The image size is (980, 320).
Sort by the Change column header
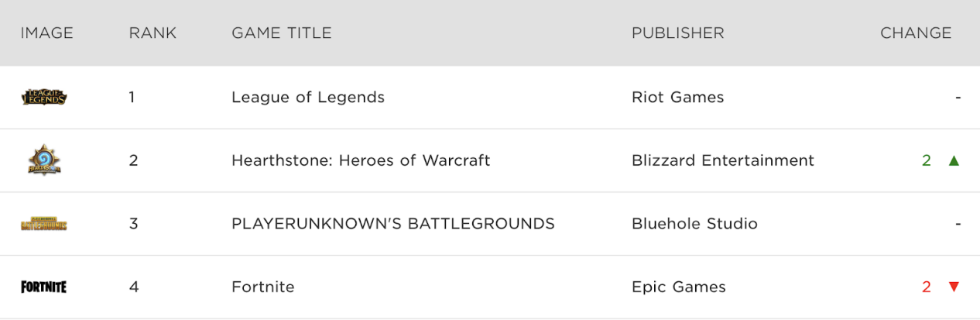point(916,33)
